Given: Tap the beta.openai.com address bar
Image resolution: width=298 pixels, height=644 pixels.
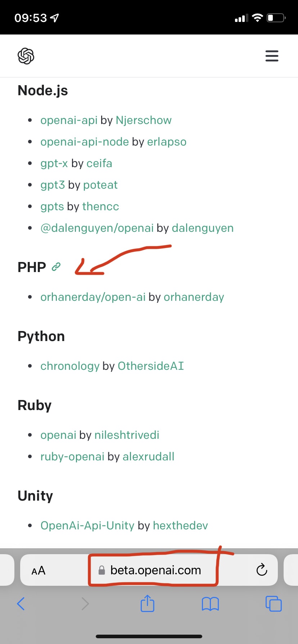Looking at the screenshot, I should [155, 570].
